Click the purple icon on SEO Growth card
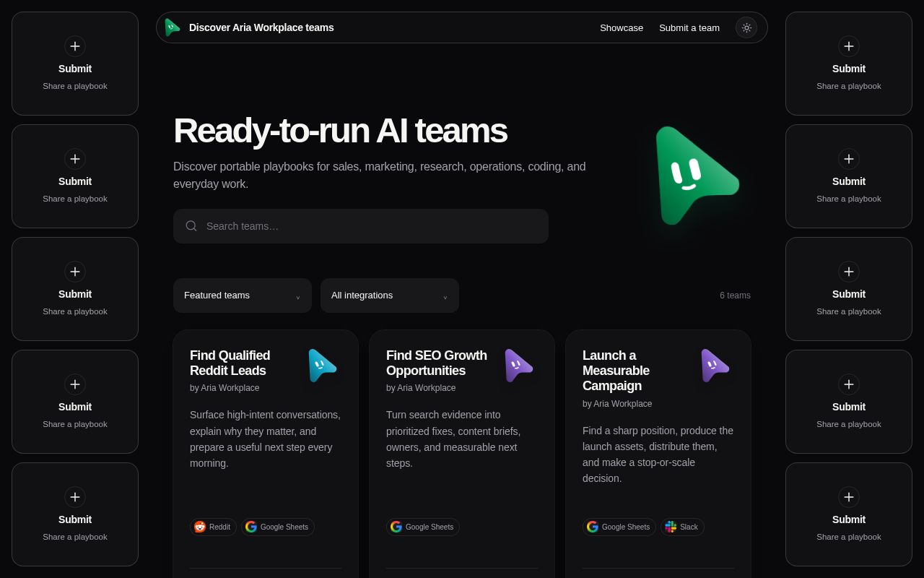The image size is (924, 578). (518, 366)
